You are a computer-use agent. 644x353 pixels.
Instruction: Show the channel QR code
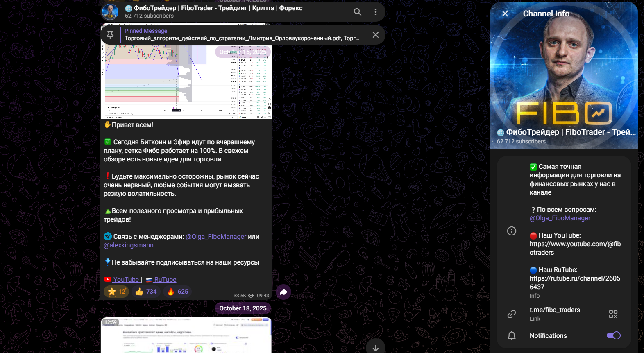pos(613,314)
